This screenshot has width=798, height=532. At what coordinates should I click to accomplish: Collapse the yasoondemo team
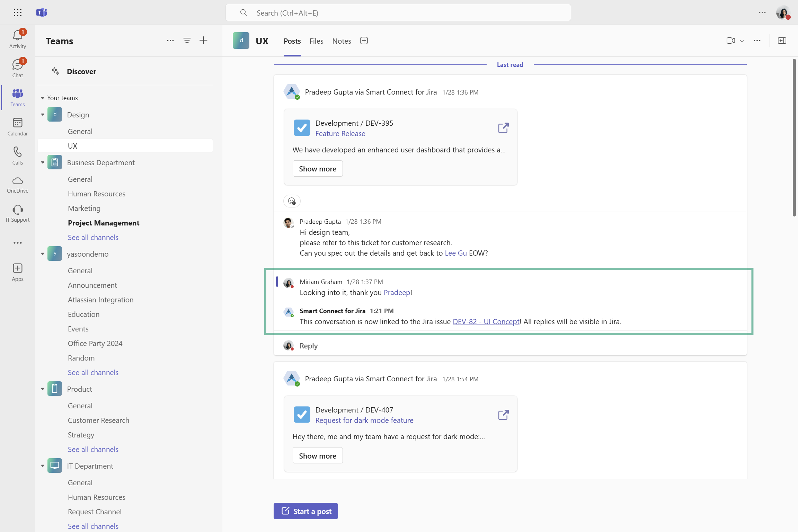click(x=43, y=254)
